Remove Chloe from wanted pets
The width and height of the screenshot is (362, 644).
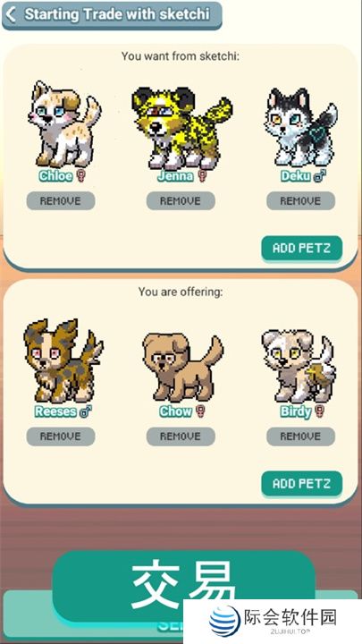tap(61, 201)
